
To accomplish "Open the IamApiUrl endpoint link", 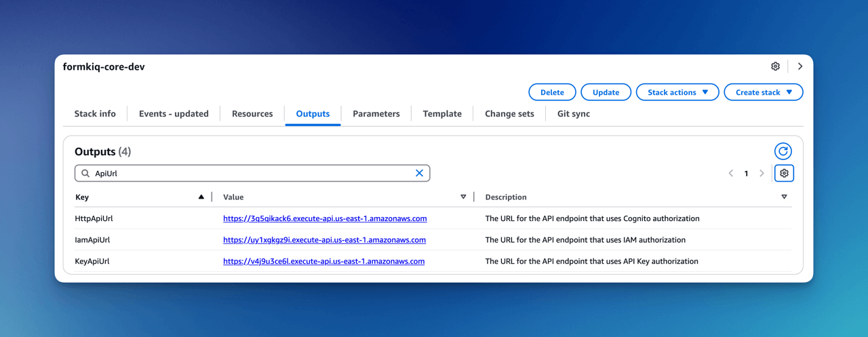I will (324, 239).
